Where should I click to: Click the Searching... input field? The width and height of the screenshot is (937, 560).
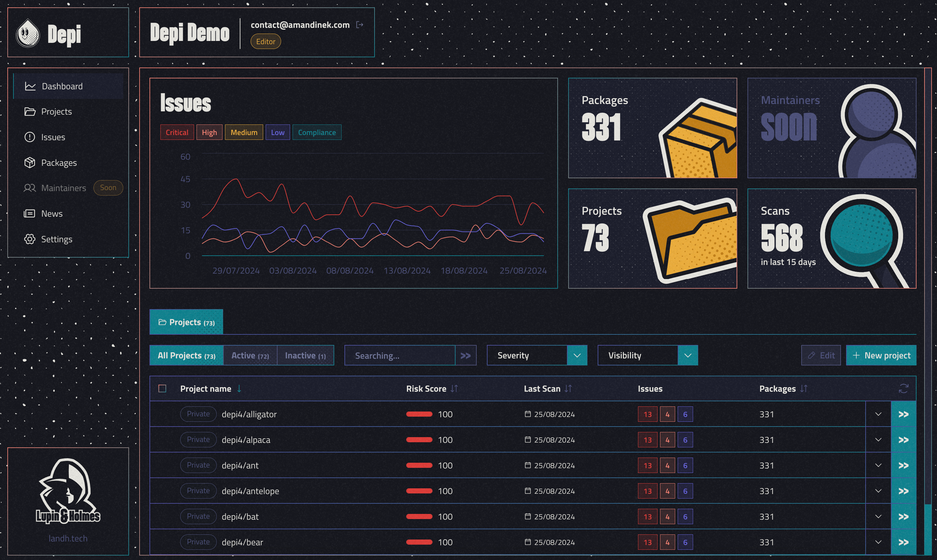click(400, 356)
